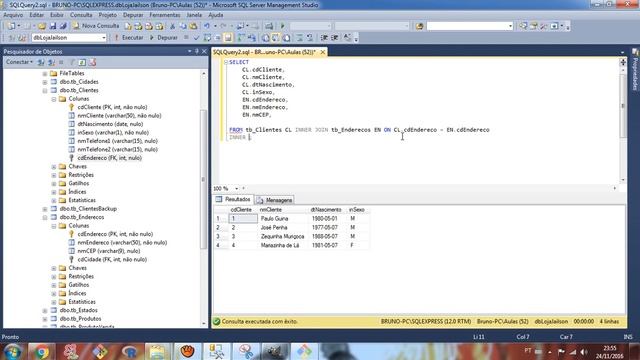Screen dimensions: 640x360
Task: Click the Paste icon in toolbar
Action: [193, 26]
